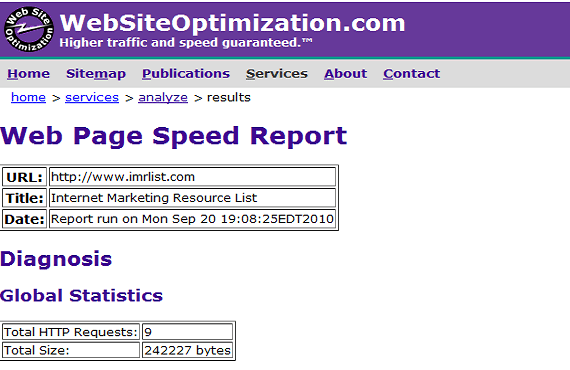This screenshot has width=570, height=370.
Task: Click the 'Higher traffic and speed guaranteed' tagline
Action: [x=186, y=43]
